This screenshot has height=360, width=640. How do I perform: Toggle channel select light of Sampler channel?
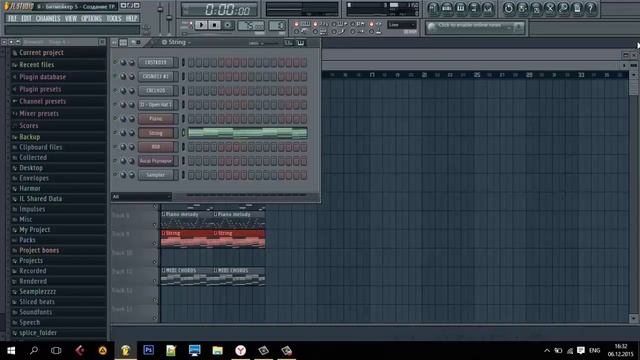[183, 175]
